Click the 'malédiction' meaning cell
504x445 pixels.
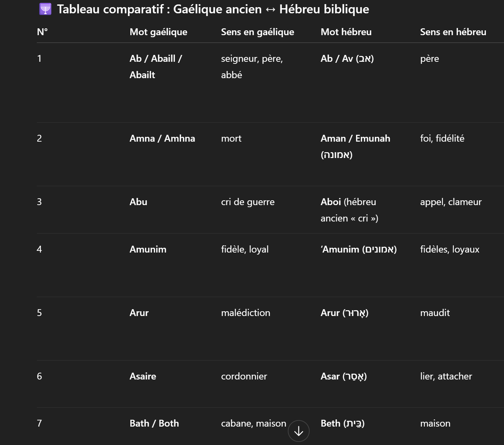[246, 313]
